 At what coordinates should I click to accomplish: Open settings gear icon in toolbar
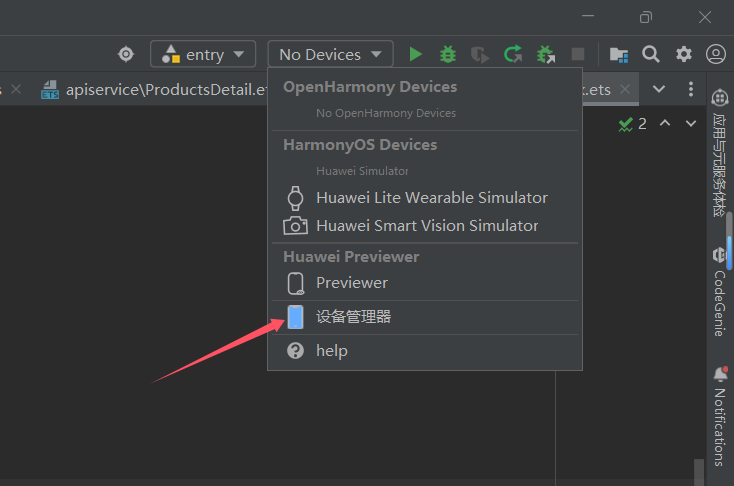[683, 54]
